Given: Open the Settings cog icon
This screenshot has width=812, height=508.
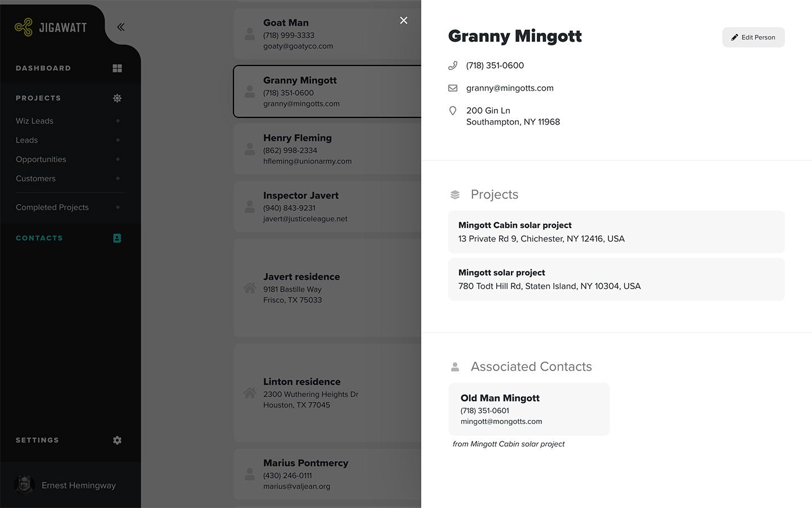Looking at the screenshot, I should [117, 440].
